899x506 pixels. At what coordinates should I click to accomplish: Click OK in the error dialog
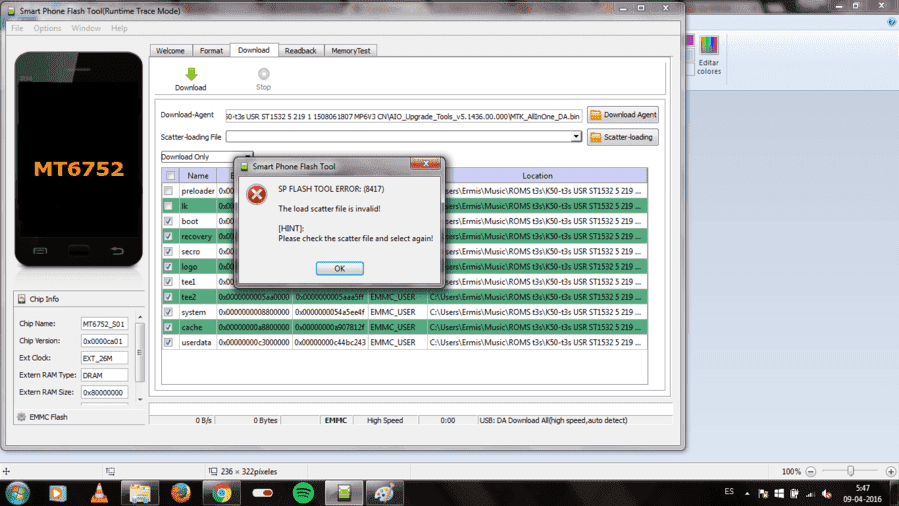(339, 268)
